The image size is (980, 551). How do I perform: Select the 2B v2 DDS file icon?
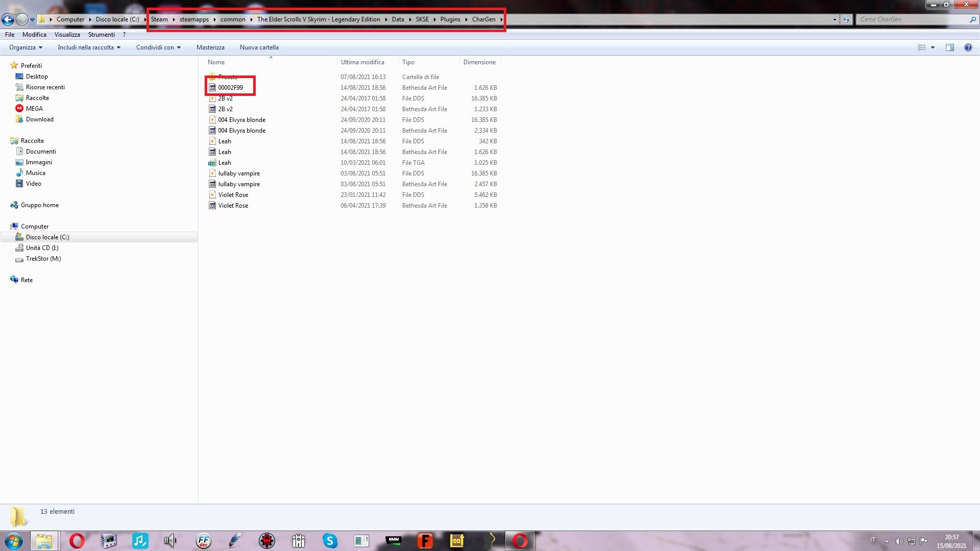click(212, 98)
